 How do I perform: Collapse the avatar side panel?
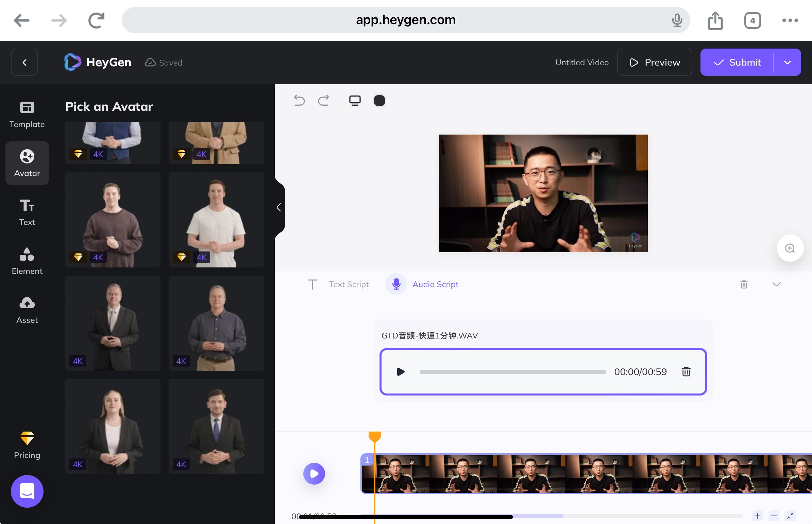click(x=279, y=207)
